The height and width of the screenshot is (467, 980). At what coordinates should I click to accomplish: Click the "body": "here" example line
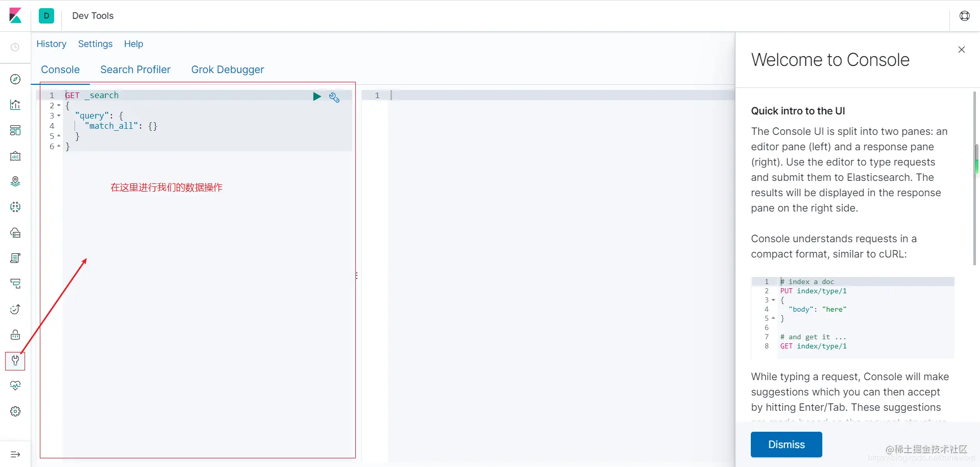[x=817, y=309]
